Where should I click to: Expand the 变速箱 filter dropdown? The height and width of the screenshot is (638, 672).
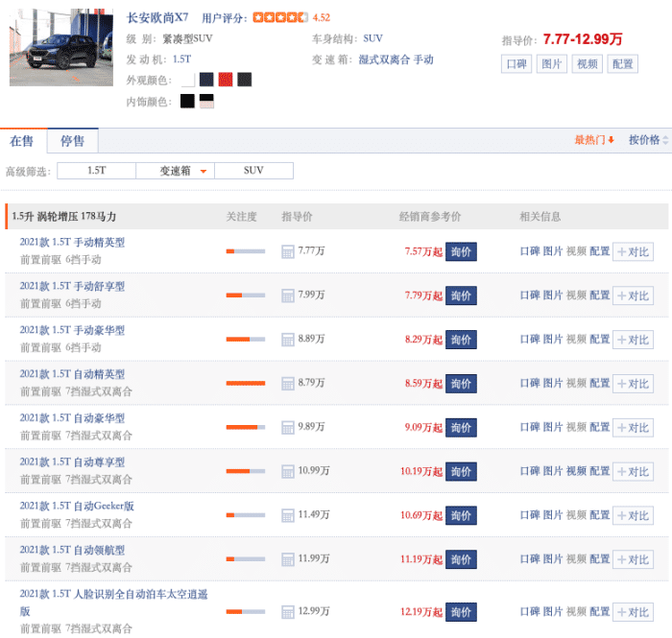point(176,171)
